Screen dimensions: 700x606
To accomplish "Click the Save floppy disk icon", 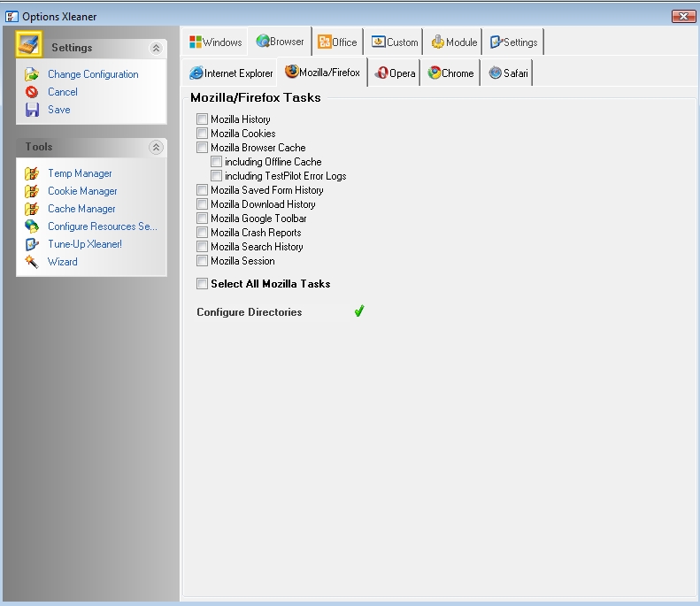I will [x=32, y=110].
